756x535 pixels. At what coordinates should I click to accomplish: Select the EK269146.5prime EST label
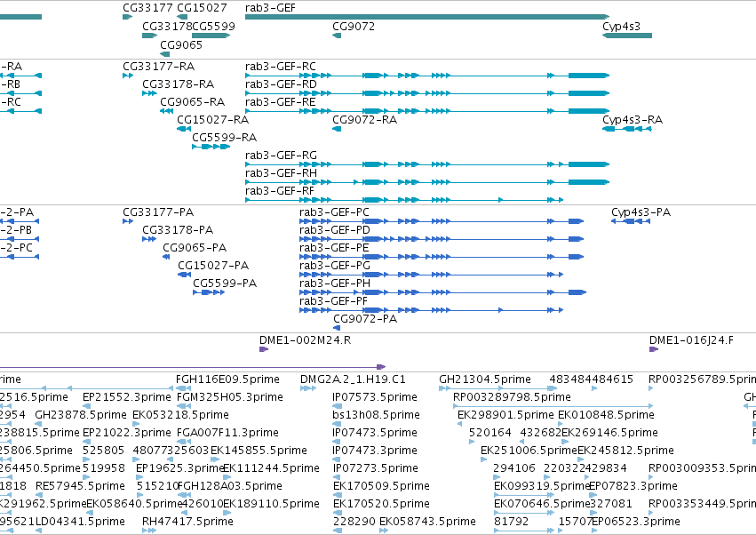point(609,433)
